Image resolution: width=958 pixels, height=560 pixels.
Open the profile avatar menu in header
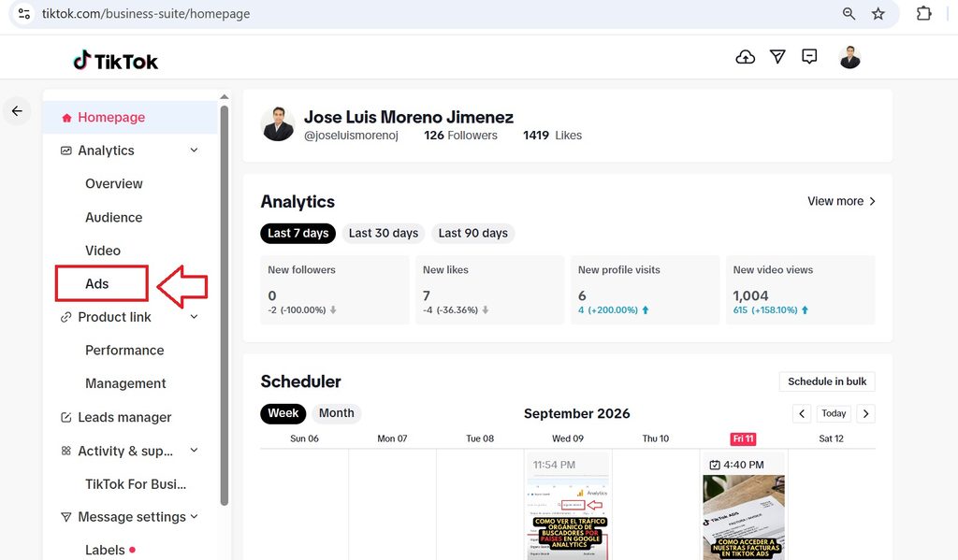(849, 57)
